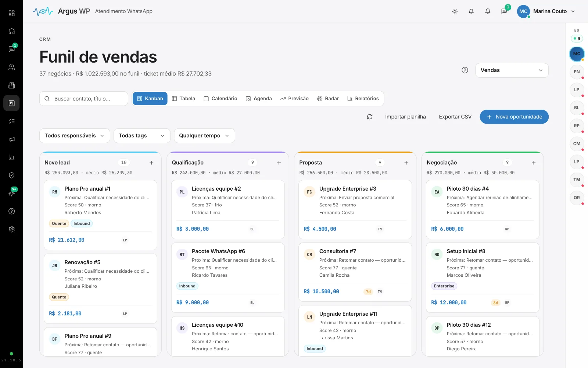The image size is (588, 368).
Task: Switch to Kanban view tab
Action: 150,99
